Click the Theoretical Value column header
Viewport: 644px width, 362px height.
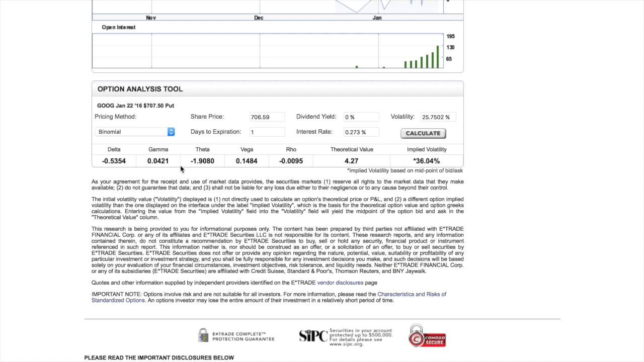click(352, 149)
